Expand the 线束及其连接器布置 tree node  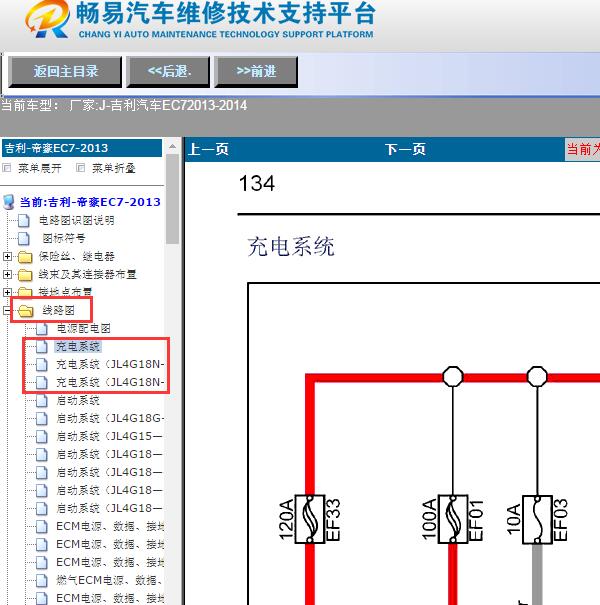pos(7,274)
